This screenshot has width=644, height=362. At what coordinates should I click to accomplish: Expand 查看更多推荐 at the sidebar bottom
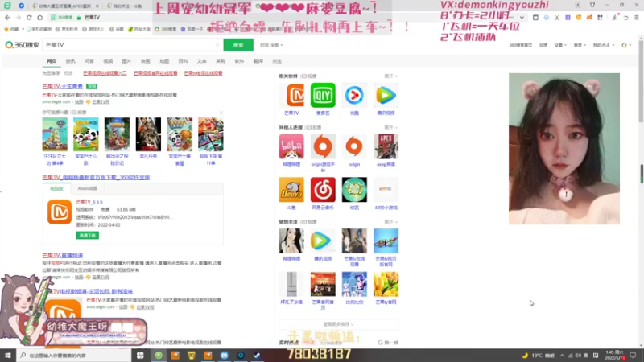point(338,324)
